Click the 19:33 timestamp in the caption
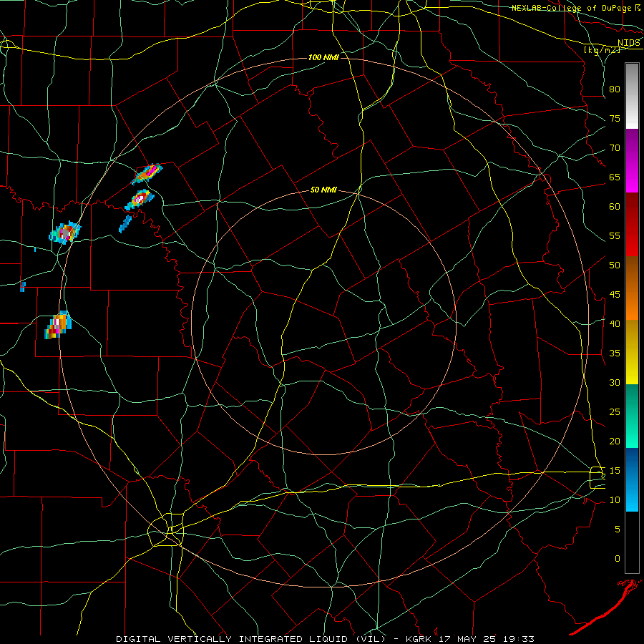 click(519, 639)
